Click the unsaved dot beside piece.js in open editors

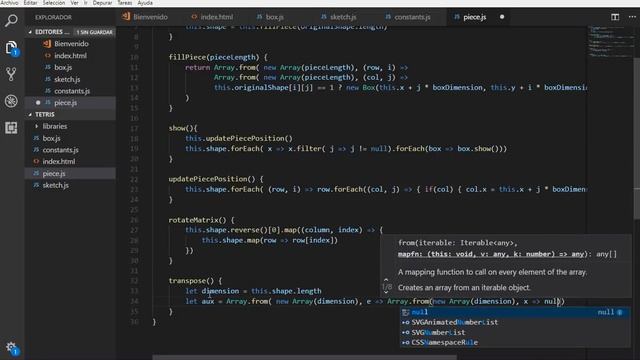(x=38, y=102)
